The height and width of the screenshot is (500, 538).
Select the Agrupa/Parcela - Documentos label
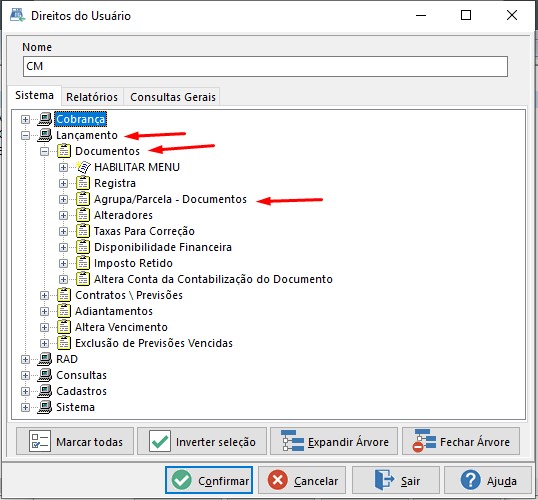(x=170, y=199)
